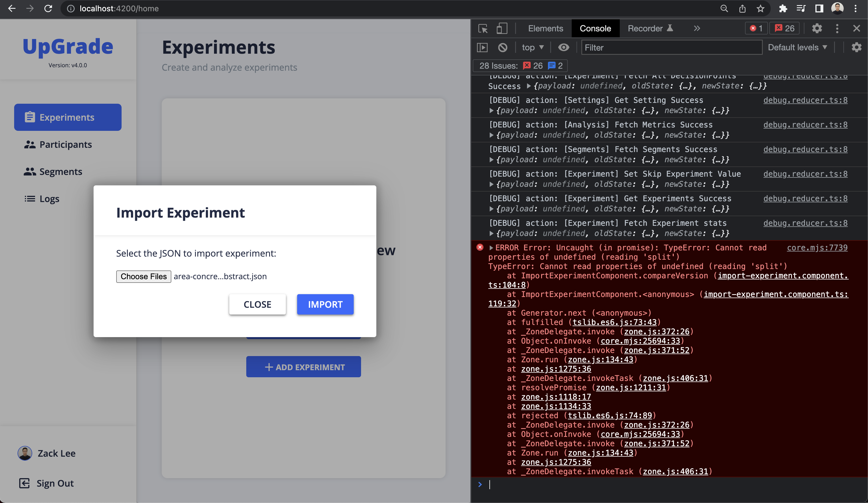Clear the console messages
Screen dimensions: 868x503
[x=502, y=47]
